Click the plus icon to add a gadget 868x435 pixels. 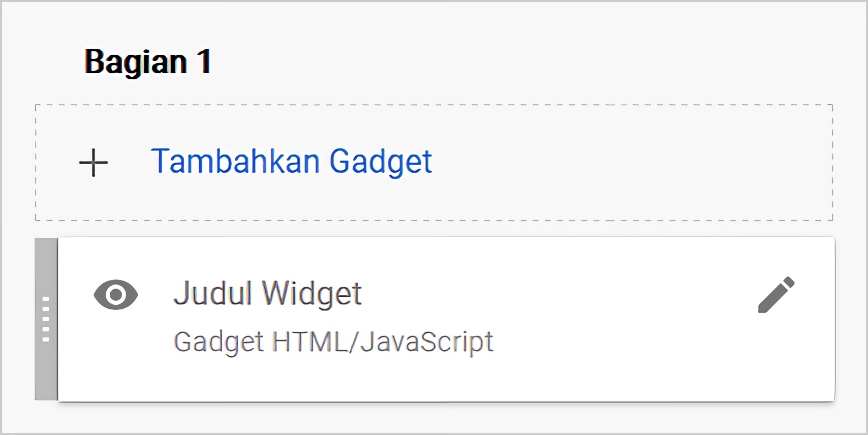94,163
